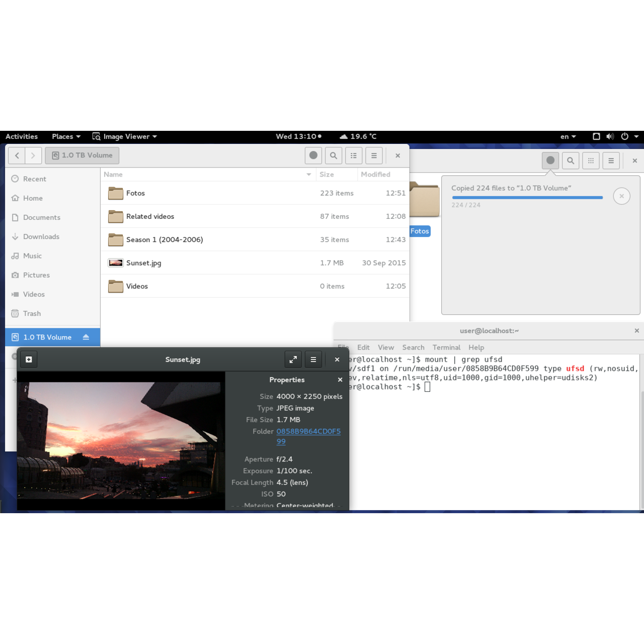Click the volume icon in the top bar
This screenshot has height=644, width=644.
610,136
